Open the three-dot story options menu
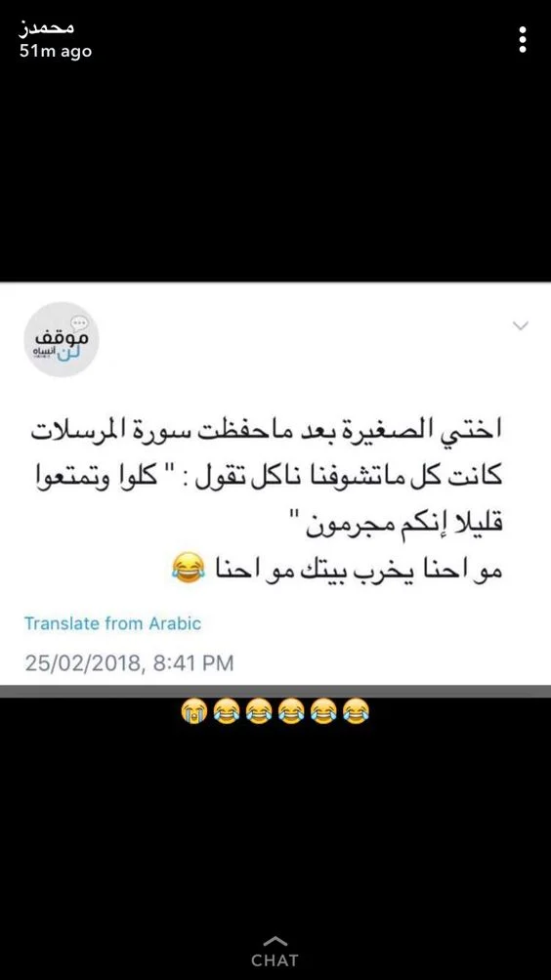Viewport: 551px width, 980px height. tap(523, 39)
